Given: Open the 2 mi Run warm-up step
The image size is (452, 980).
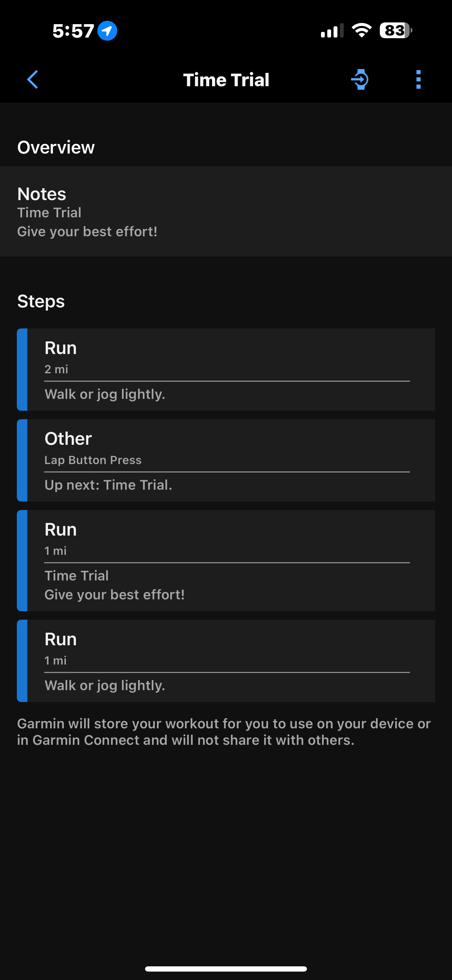Looking at the screenshot, I should point(226,369).
